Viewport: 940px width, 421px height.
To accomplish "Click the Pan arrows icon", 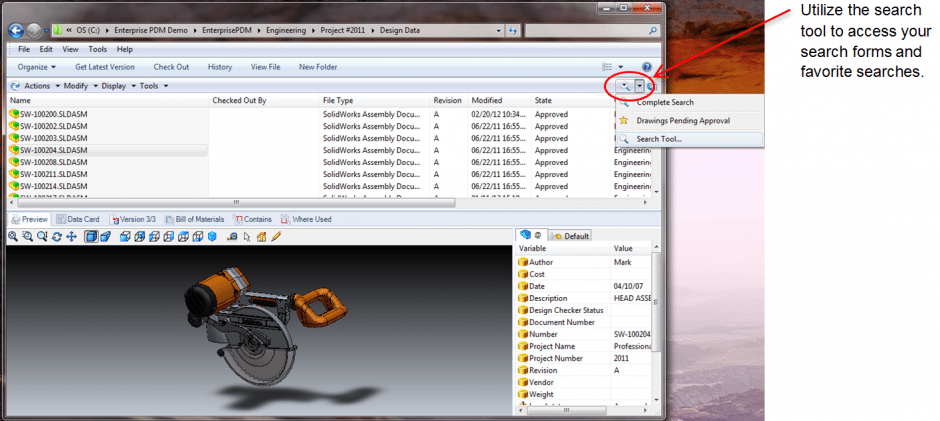I will tap(71, 237).
